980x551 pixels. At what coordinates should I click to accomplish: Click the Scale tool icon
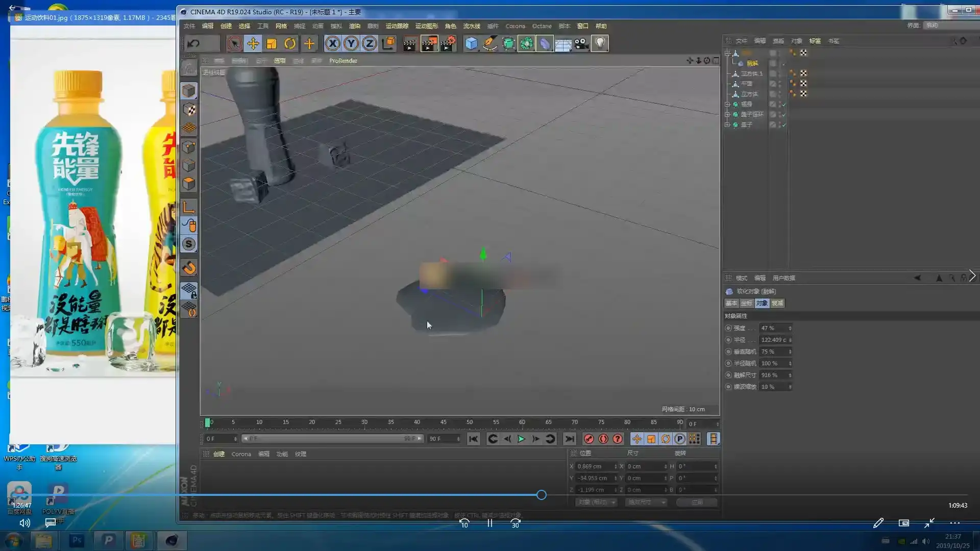pos(271,44)
